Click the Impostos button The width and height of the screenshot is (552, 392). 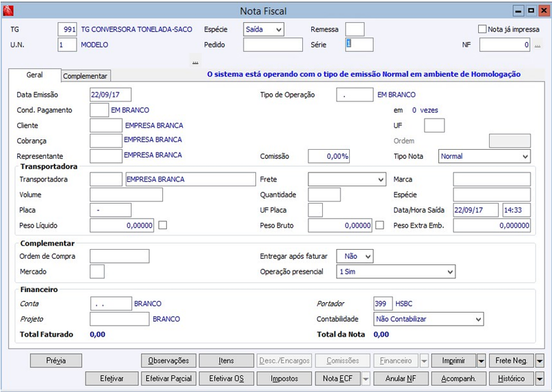click(x=284, y=379)
